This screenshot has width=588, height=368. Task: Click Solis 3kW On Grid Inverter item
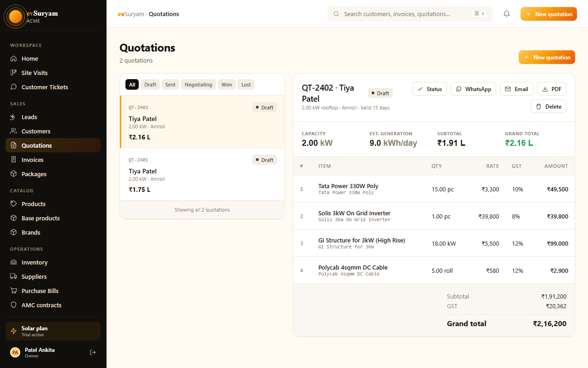click(x=354, y=213)
